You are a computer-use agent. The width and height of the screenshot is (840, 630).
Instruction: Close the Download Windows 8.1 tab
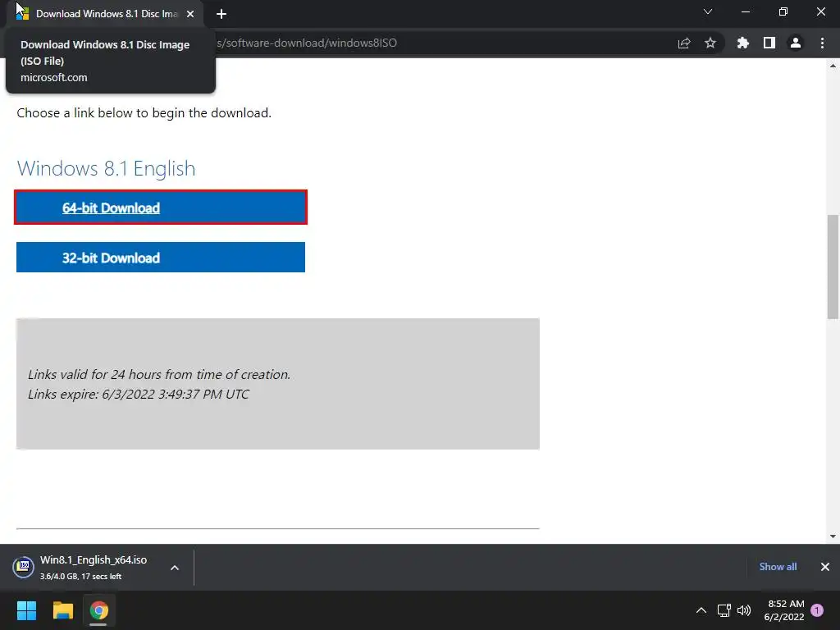click(190, 15)
